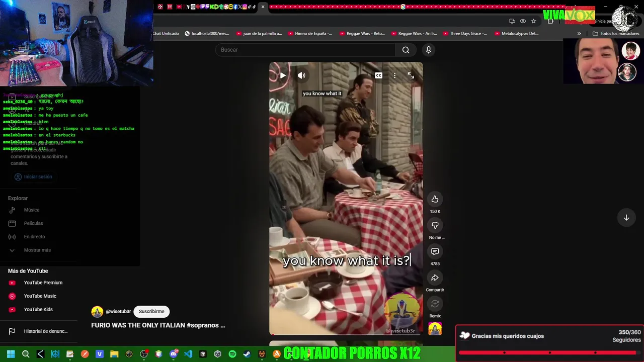Click the follower goal bar at 350/360
The image size is (644, 362).
(549, 352)
